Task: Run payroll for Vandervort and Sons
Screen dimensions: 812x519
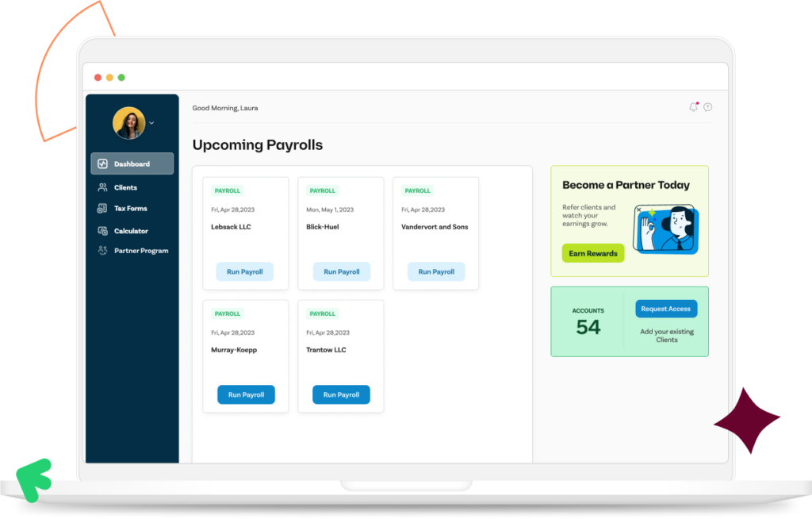Action: (436, 271)
